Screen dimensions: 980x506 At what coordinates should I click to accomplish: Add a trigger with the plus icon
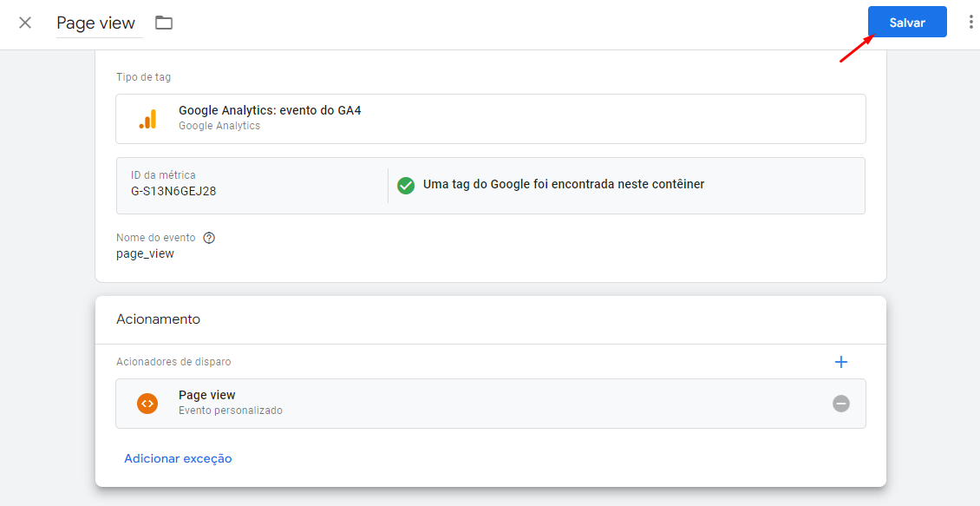coord(841,362)
